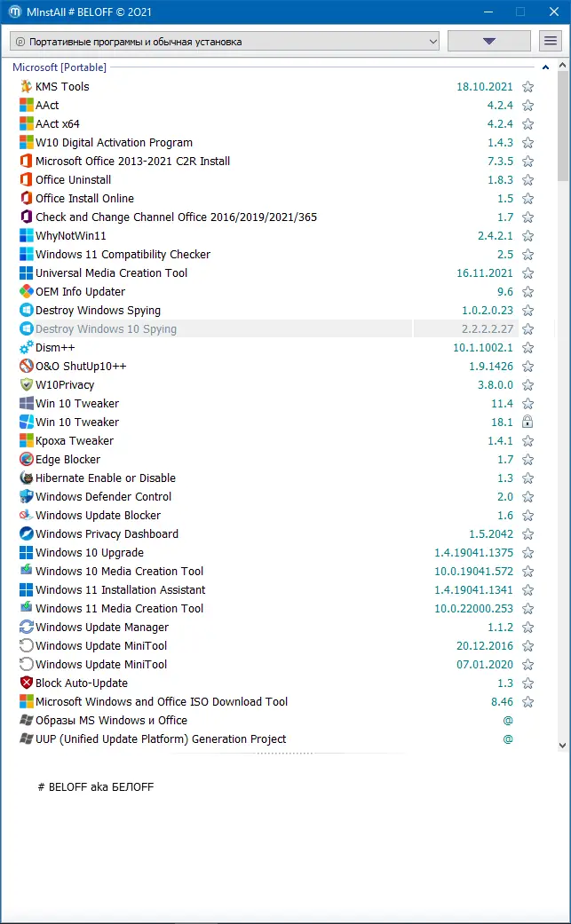Select the Windows 10 Upgrade entry

[89, 553]
